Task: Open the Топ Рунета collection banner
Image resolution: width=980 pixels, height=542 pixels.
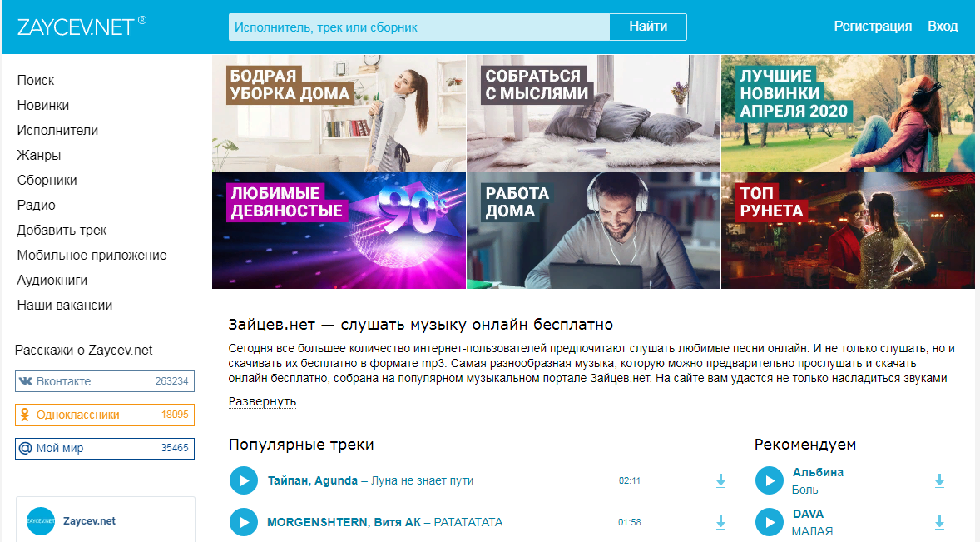Action: coord(848,231)
